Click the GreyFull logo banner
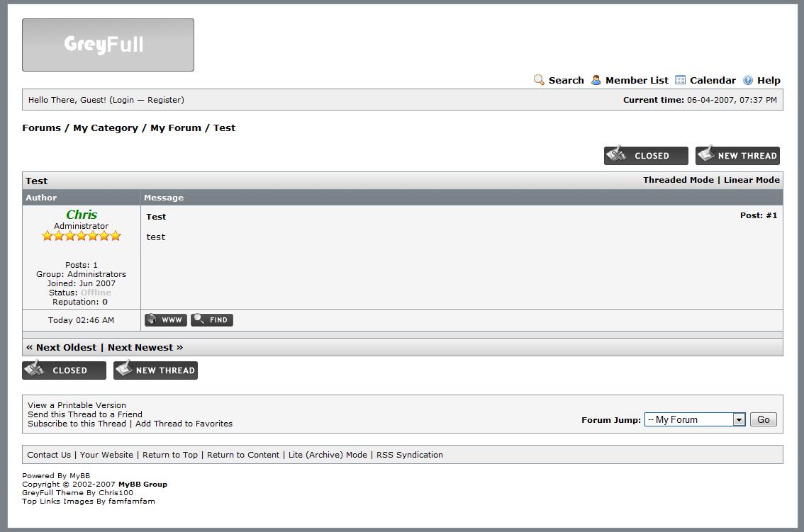This screenshot has width=804, height=532. 108,45
